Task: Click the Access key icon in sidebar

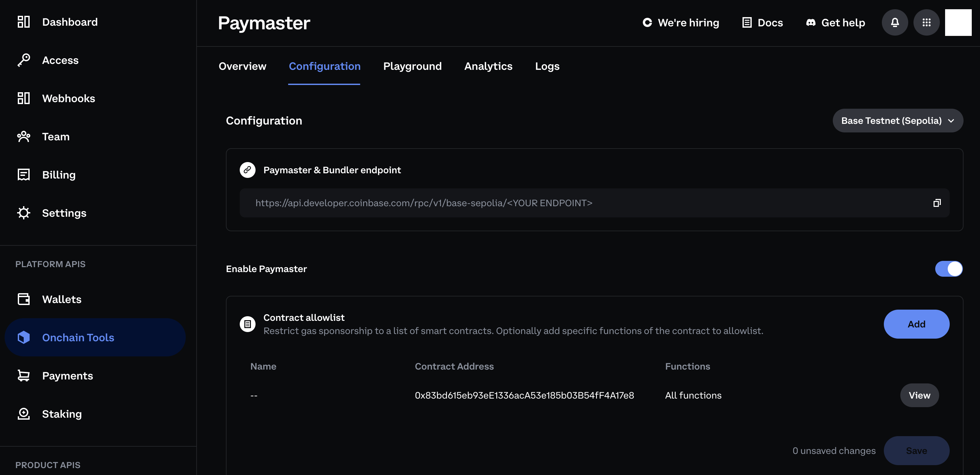Action: click(24, 60)
